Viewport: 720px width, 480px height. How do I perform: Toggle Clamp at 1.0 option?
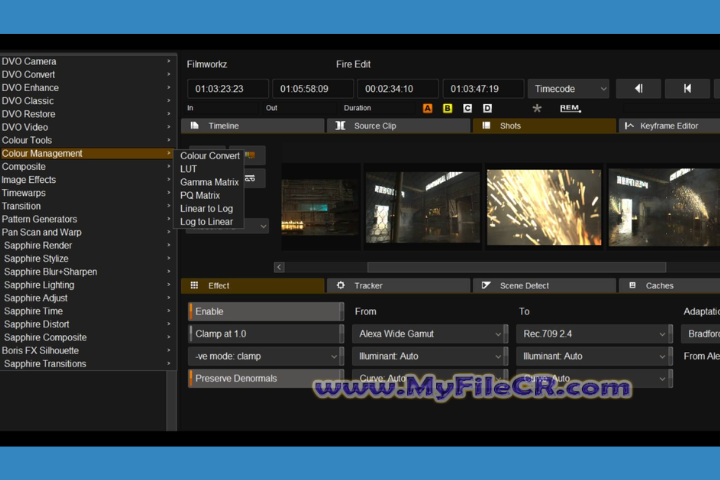(266, 334)
